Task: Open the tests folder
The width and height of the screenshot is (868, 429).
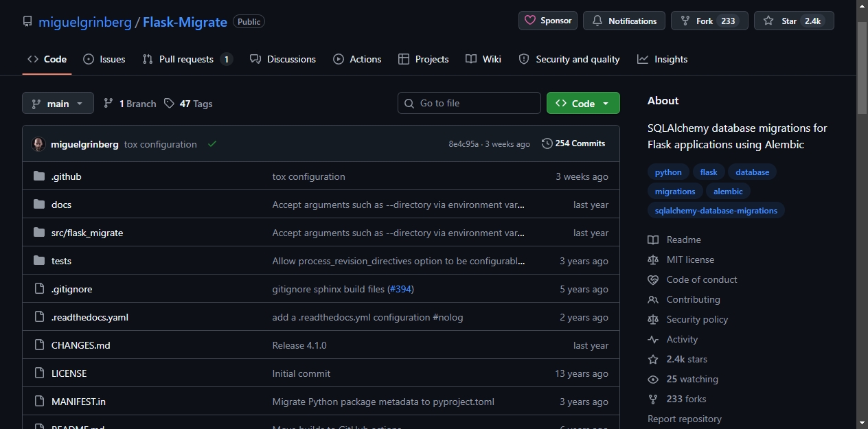Action: [61, 261]
